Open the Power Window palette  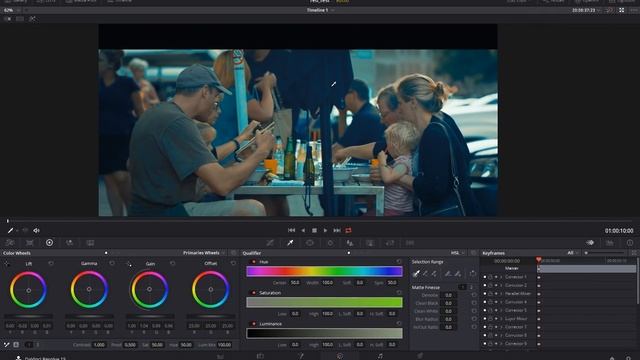pos(310,243)
